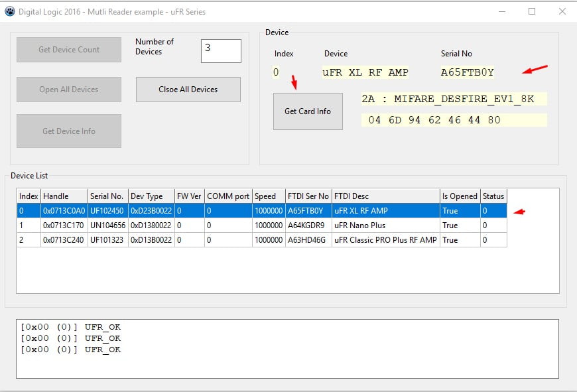Viewport: 577px width, 392px height.
Task: Select the Handle column header
Action: [64, 196]
